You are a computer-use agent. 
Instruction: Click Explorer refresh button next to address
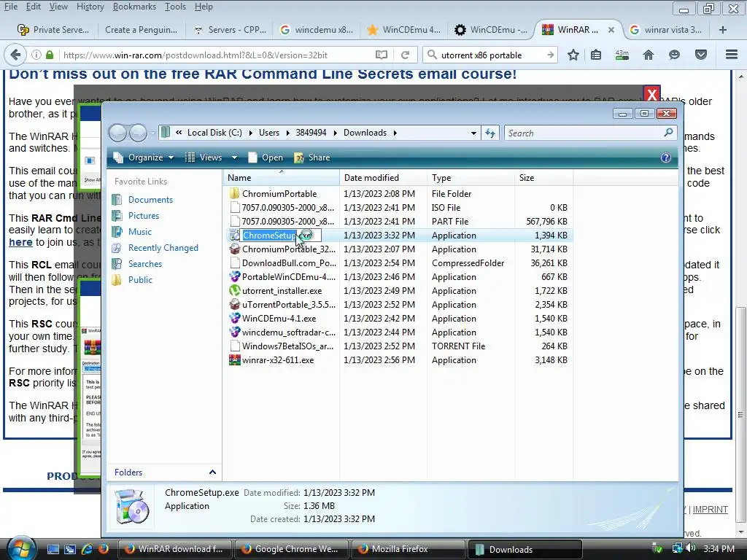pos(490,133)
